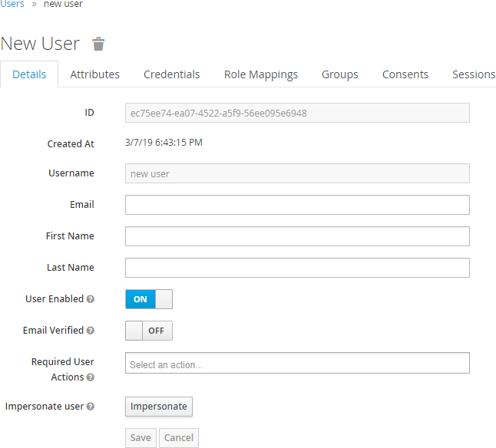Viewport: 496px width, 448px height.
Task: Open the Sessions tab
Action: pos(474,74)
